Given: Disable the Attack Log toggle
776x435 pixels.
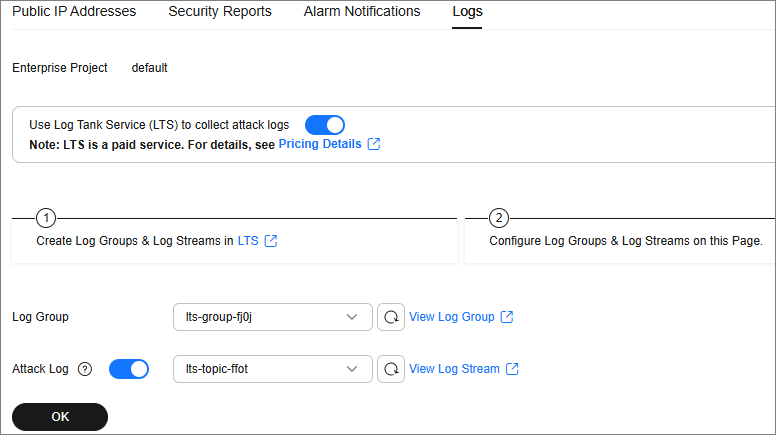Looking at the screenshot, I should point(129,369).
